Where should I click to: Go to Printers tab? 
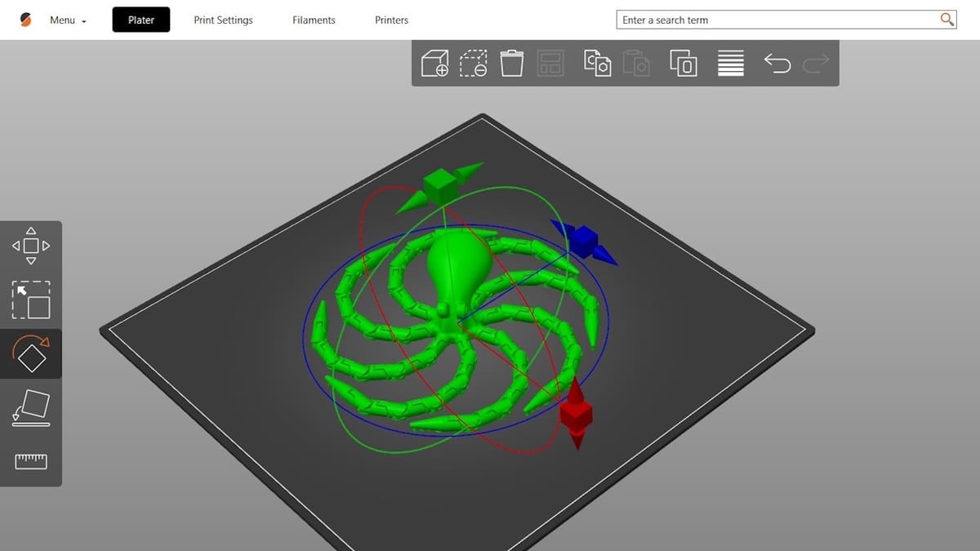coord(391,20)
